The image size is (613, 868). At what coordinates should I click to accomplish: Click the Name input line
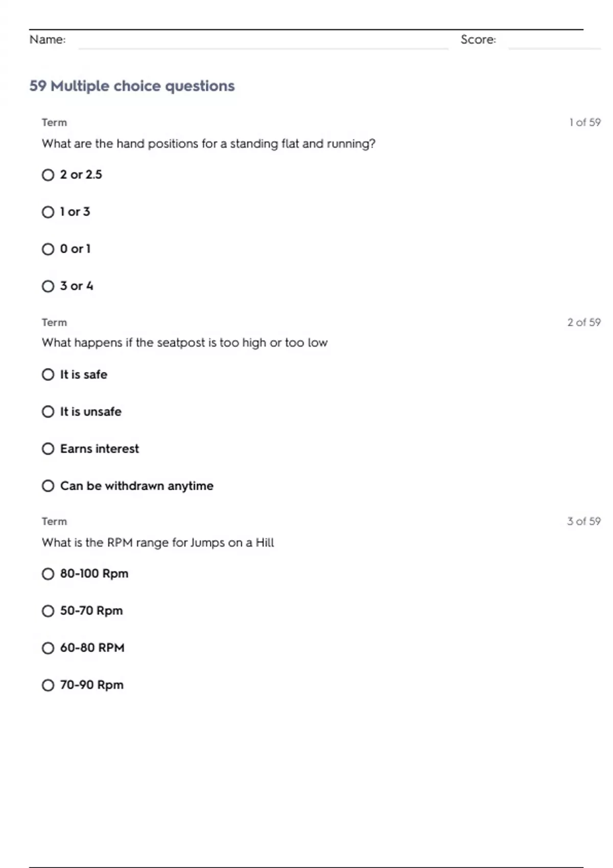click(263, 41)
